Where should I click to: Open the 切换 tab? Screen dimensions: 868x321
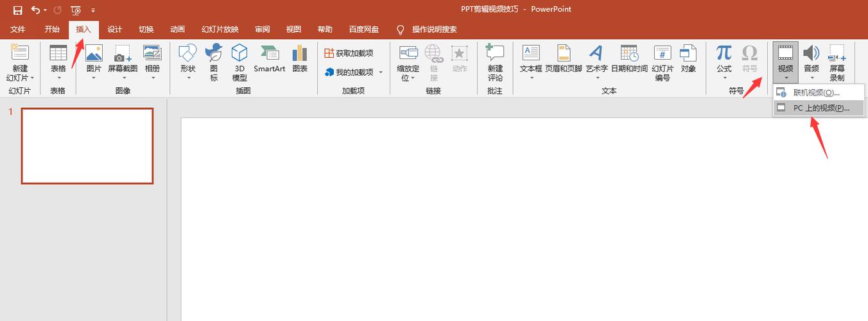click(146, 30)
